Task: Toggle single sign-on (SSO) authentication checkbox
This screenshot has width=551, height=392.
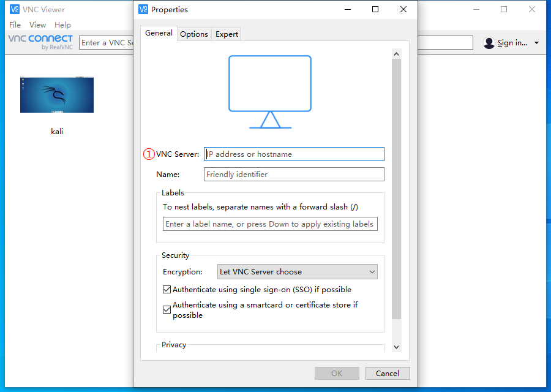Action: [167, 290]
